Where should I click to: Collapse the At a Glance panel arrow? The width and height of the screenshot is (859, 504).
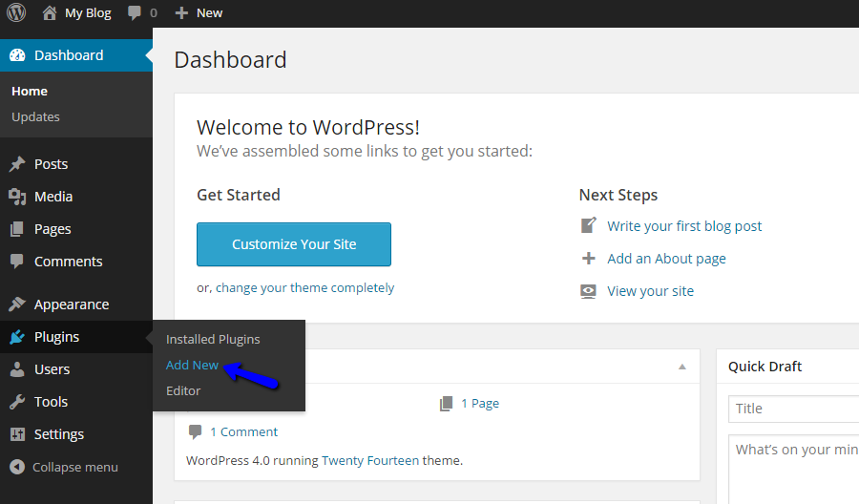pyautogui.click(x=682, y=367)
